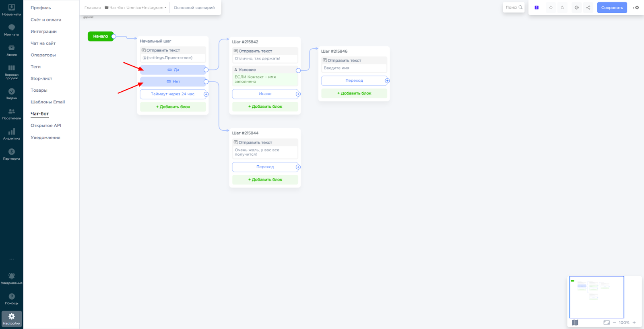Open the purple help question mark icon
Screen dimensions: 644x329
pyautogui.click(x=537, y=8)
